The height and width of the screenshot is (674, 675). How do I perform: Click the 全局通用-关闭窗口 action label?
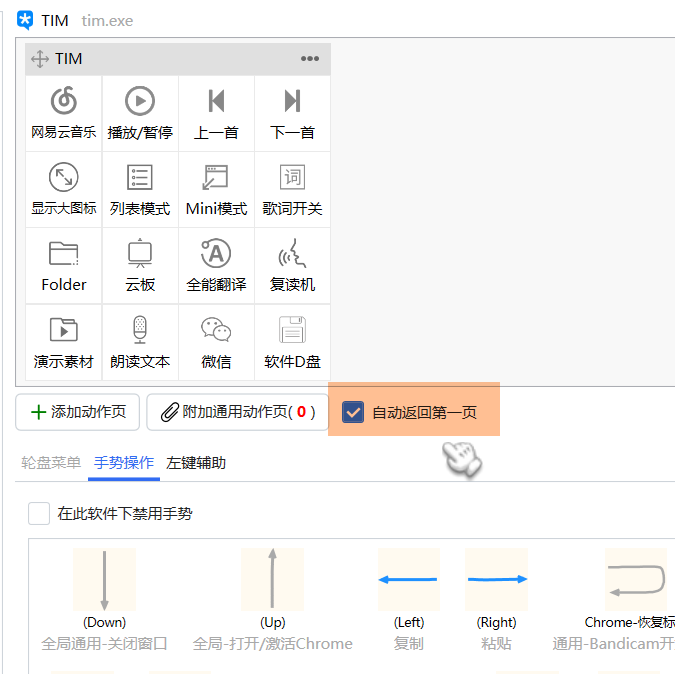click(x=104, y=644)
